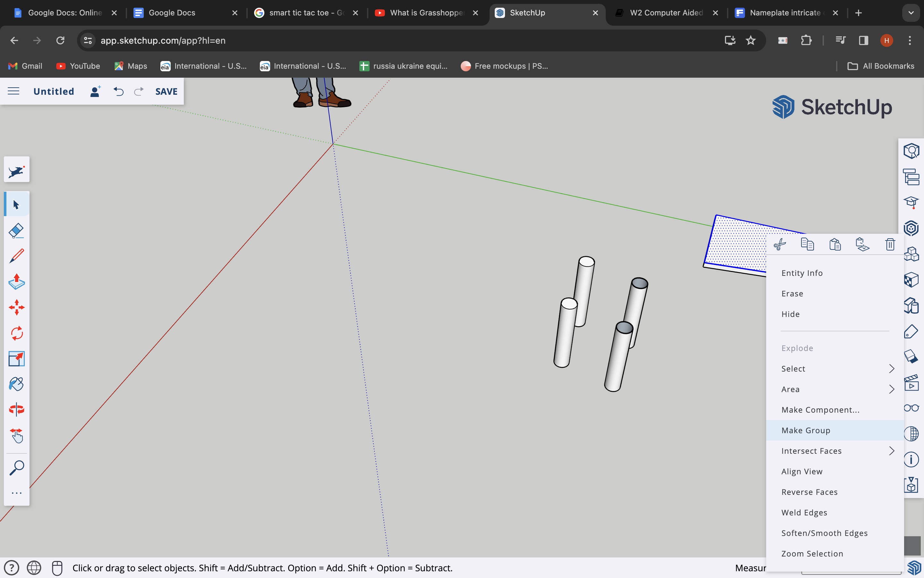Screen dimensions: 924x578
Task: Click the Copy icon in context menu
Action: (x=807, y=244)
